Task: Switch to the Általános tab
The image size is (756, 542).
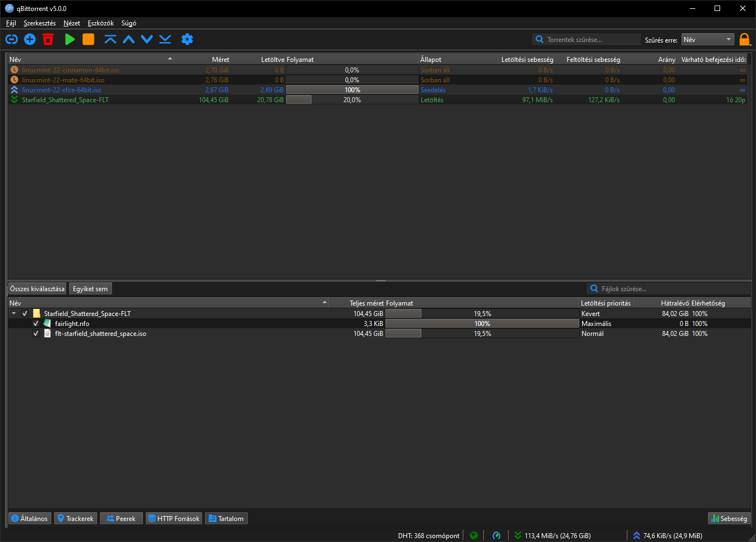Action: pos(30,518)
